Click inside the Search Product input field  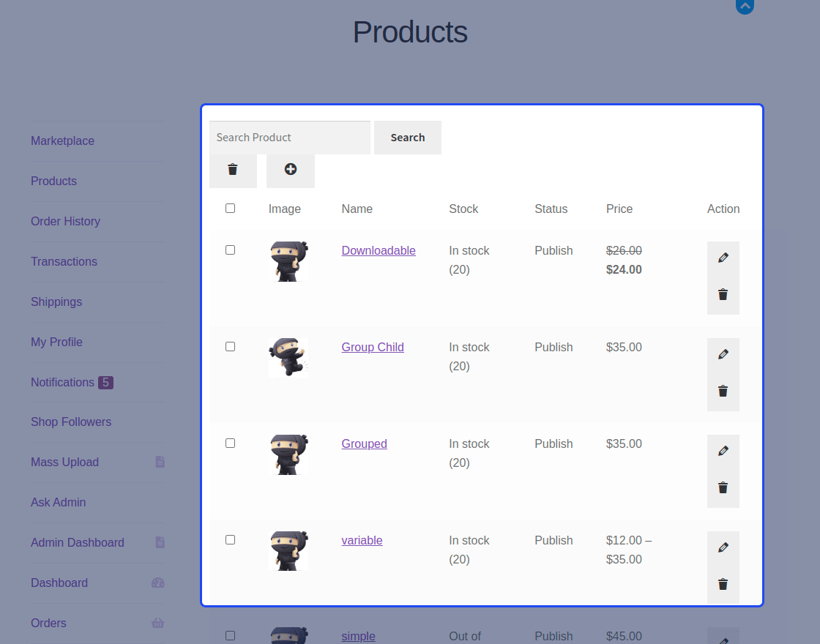coord(289,137)
